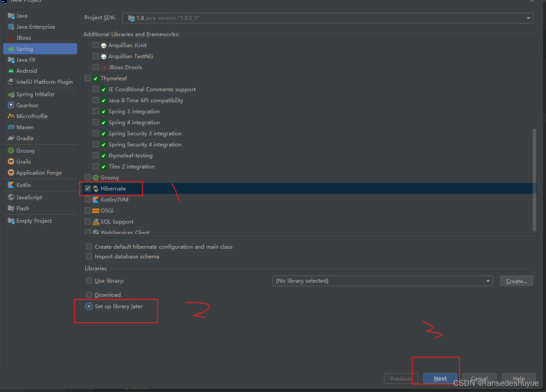Select the Application Forge icon

[11, 173]
